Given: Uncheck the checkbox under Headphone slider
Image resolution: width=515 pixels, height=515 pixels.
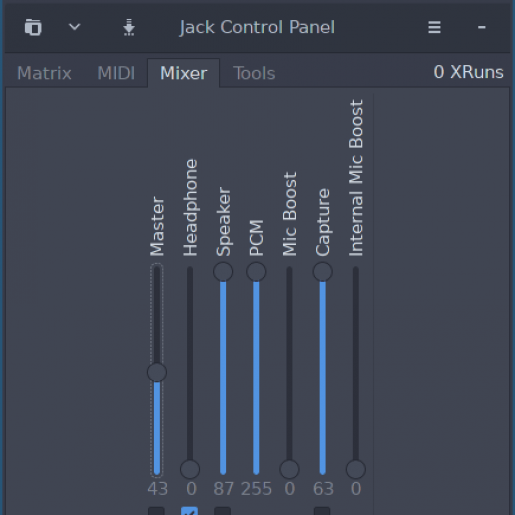Looking at the screenshot, I should click(x=189, y=511).
